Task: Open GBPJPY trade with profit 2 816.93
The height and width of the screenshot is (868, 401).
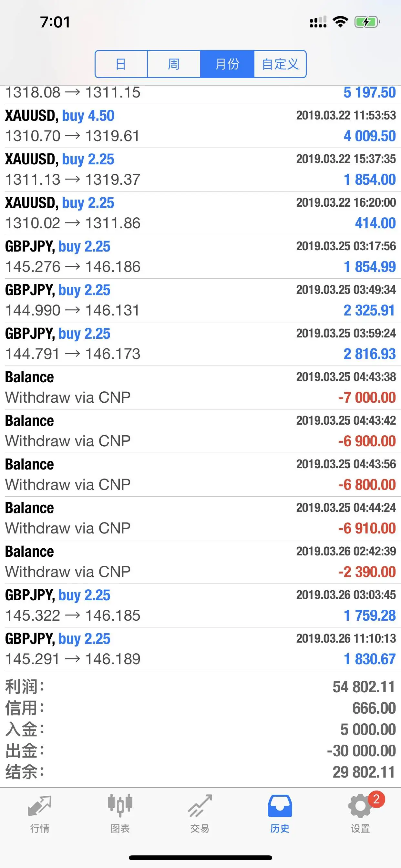Action: pyautogui.click(x=200, y=344)
